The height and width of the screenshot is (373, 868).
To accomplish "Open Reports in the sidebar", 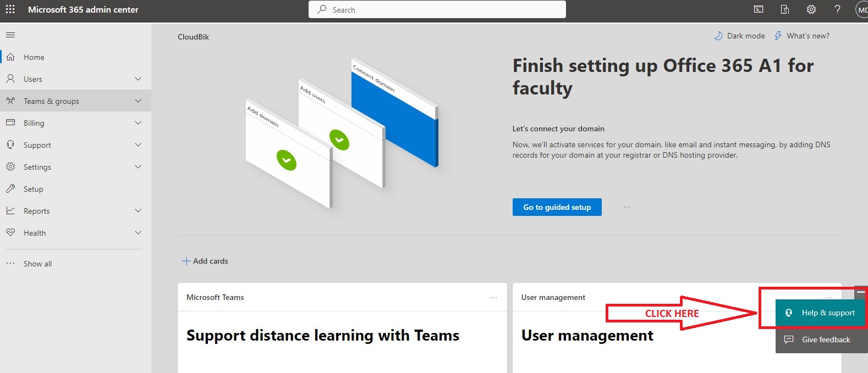I will tap(36, 211).
